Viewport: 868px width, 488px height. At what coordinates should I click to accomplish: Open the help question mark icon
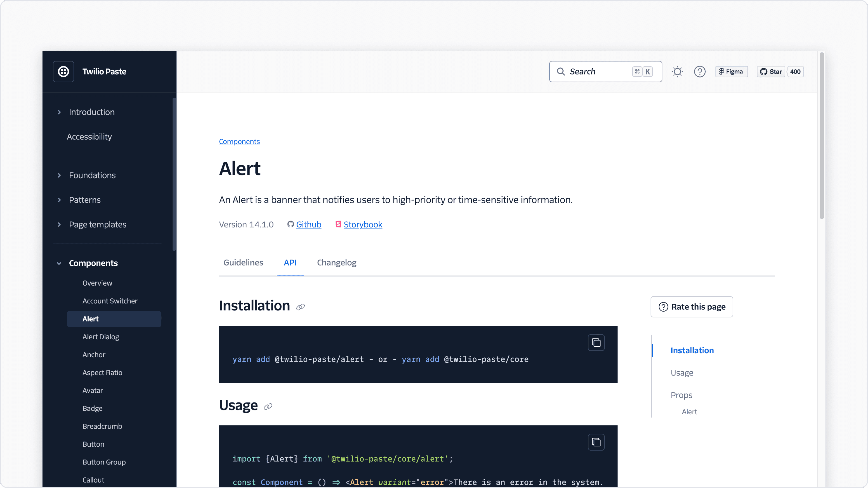click(700, 71)
